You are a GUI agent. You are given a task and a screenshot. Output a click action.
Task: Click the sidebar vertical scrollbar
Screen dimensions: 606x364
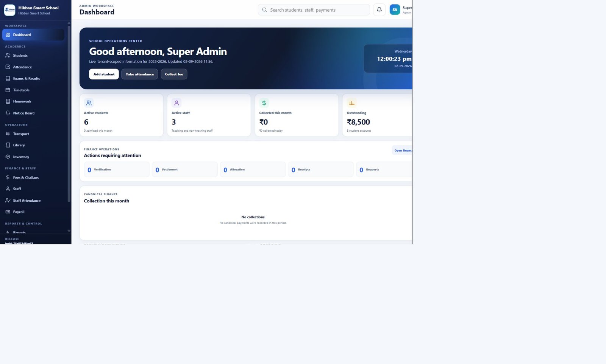click(x=69, y=114)
